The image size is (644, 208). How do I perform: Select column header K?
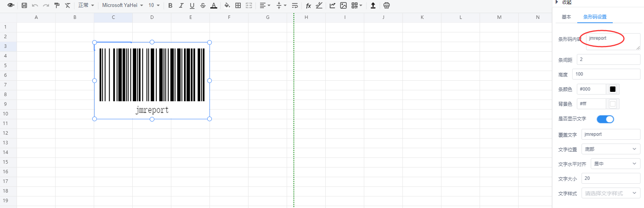pos(422,17)
